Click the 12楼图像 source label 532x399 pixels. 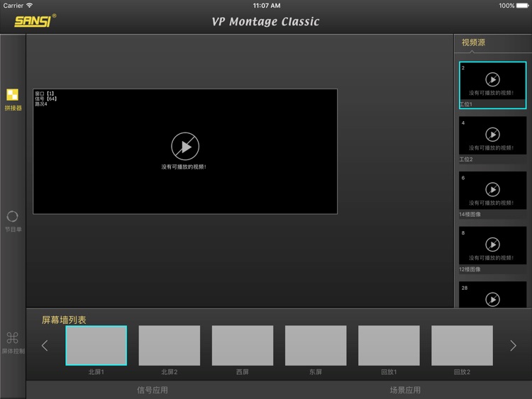pyautogui.click(x=470, y=269)
